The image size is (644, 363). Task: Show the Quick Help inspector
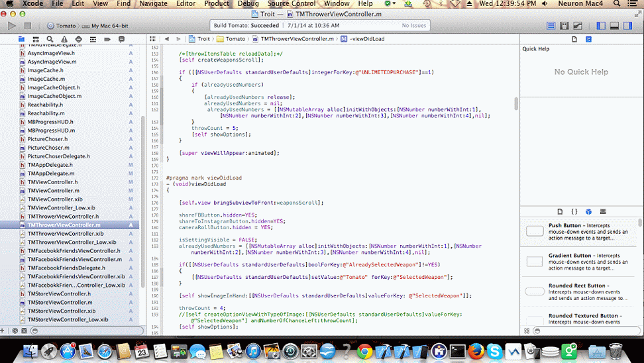coord(588,40)
